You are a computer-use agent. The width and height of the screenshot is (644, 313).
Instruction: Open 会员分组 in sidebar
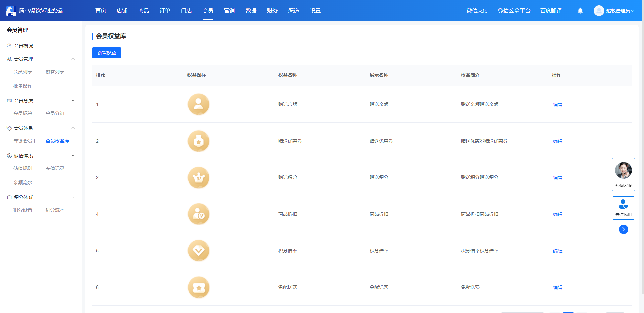point(55,113)
